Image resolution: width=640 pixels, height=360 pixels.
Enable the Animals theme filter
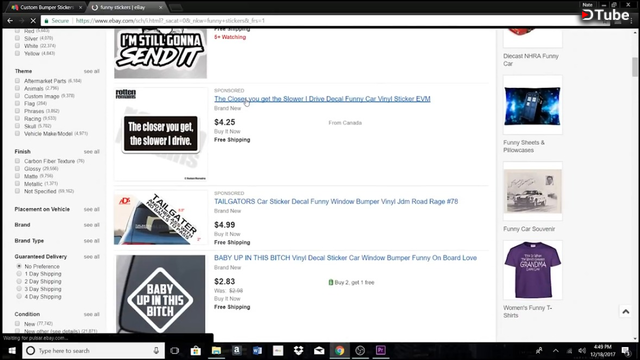[17, 88]
